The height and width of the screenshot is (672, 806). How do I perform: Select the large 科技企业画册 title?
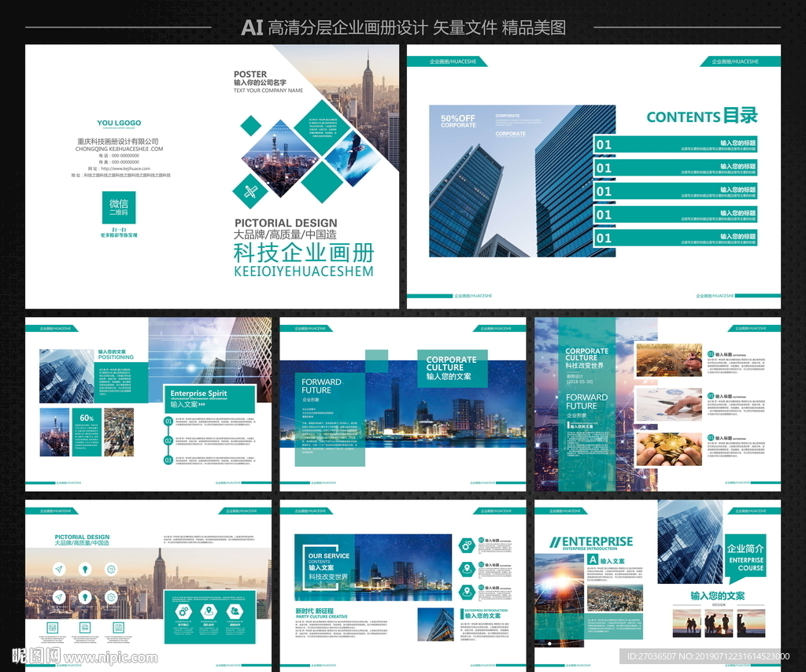click(304, 253)
